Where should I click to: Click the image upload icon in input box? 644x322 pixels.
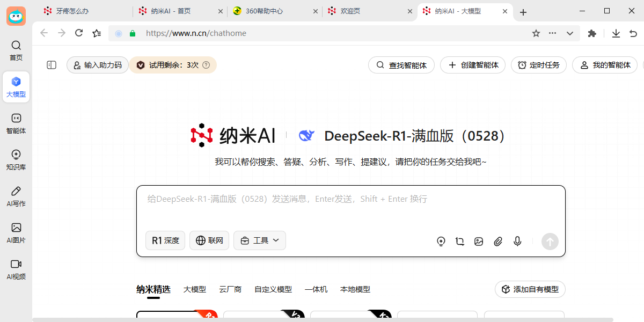(x=478, y=241)
